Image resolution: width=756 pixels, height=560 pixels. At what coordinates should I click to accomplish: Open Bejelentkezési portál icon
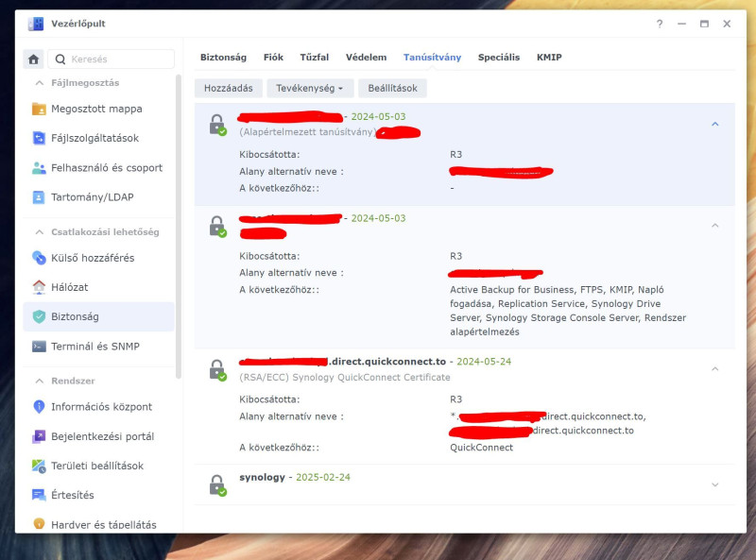click(39, 436)
